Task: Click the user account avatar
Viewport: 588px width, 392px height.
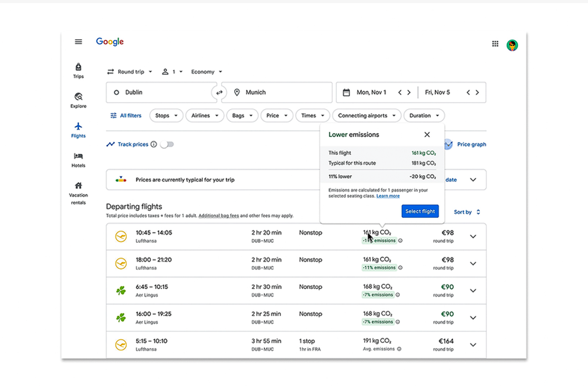Action: pos(512,45)
